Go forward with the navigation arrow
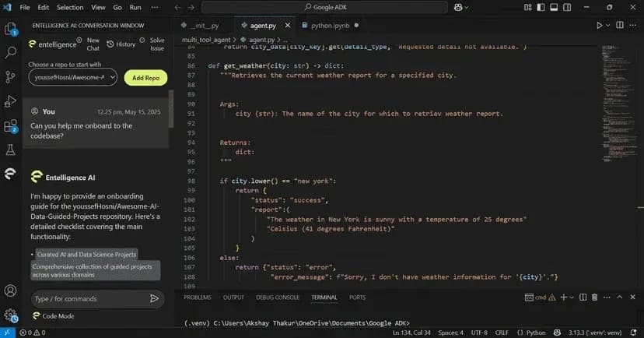This screenshot has height=338, width=644. tap(191, 8)
